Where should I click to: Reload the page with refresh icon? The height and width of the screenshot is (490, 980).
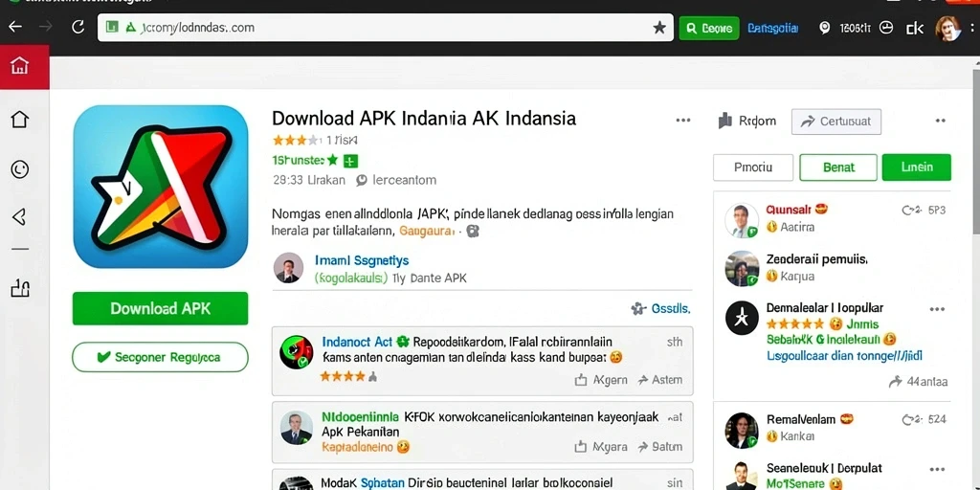[78, 27]
